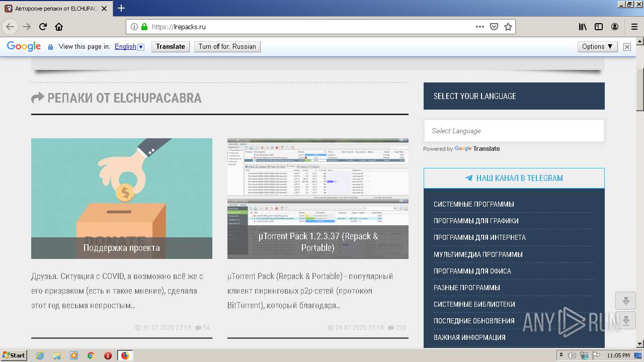Image resolution: width=644 pixels, height=362 pixels.
Task: Launch Chrome from the taskbar
Action: 91,355
